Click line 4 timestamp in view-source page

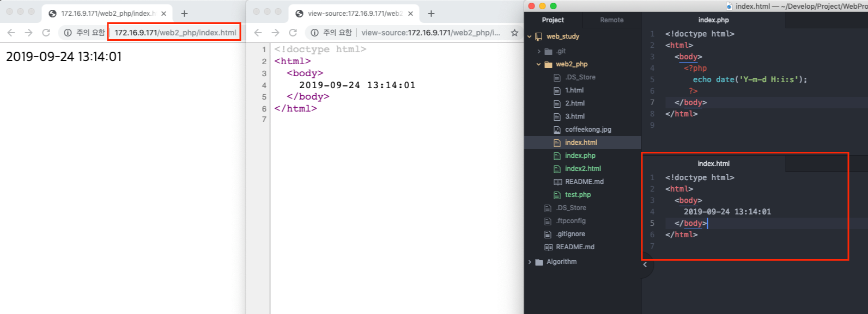[357, 85]
